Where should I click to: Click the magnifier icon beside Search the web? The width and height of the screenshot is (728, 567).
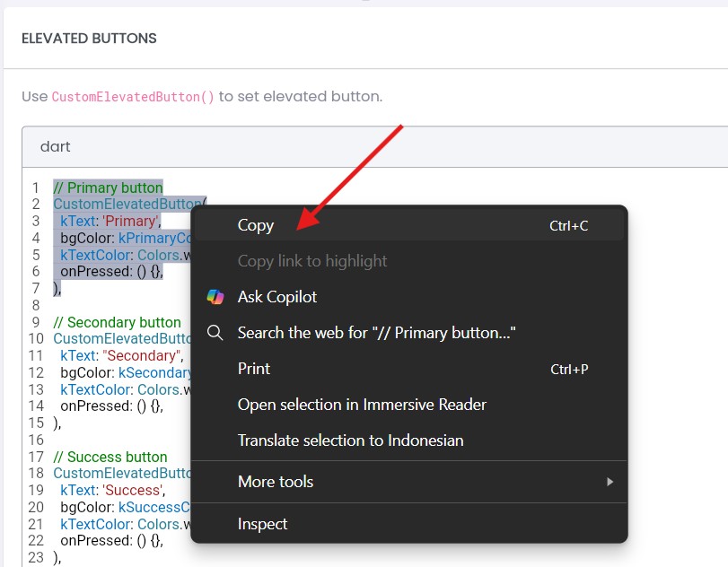[215, 333]
